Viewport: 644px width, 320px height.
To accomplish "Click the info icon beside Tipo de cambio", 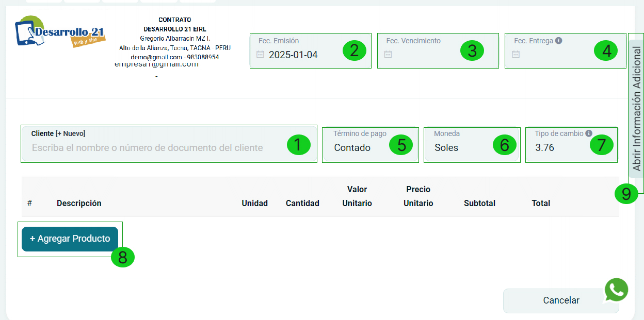I will pos(589,133).
